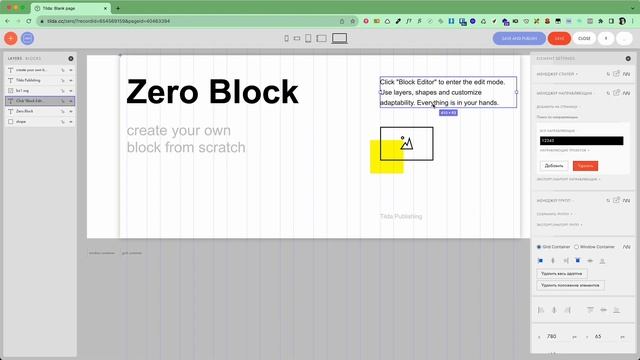Select the Zero Block layer row

click(x=40, y=111)
